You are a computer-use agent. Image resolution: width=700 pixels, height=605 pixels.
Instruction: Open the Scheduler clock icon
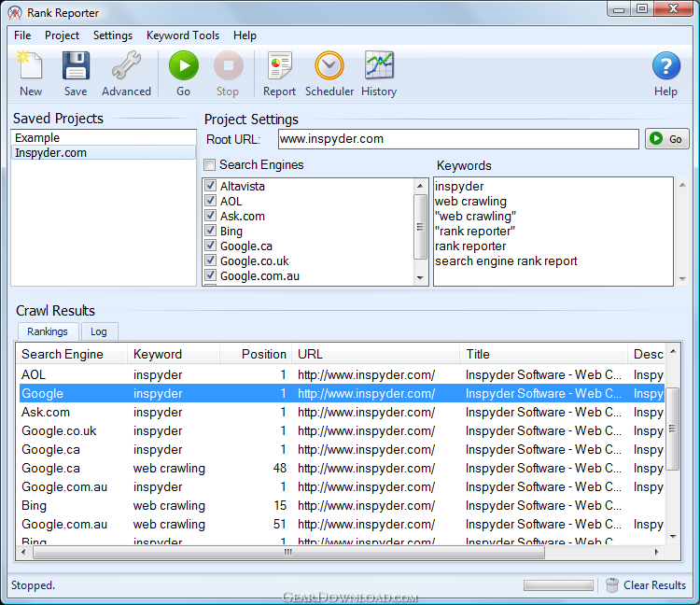click(x=329, y=65)
